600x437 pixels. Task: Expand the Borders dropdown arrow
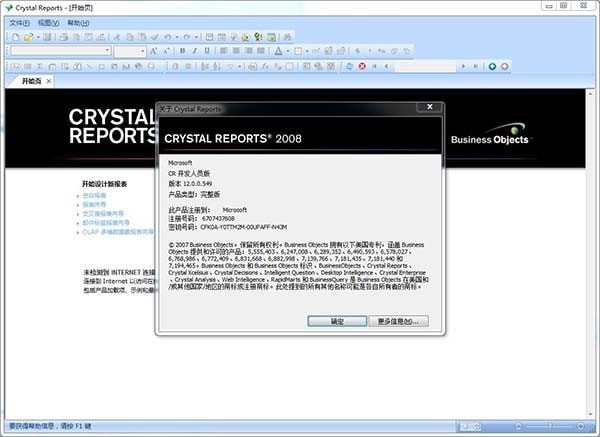(x=307, y=51)
